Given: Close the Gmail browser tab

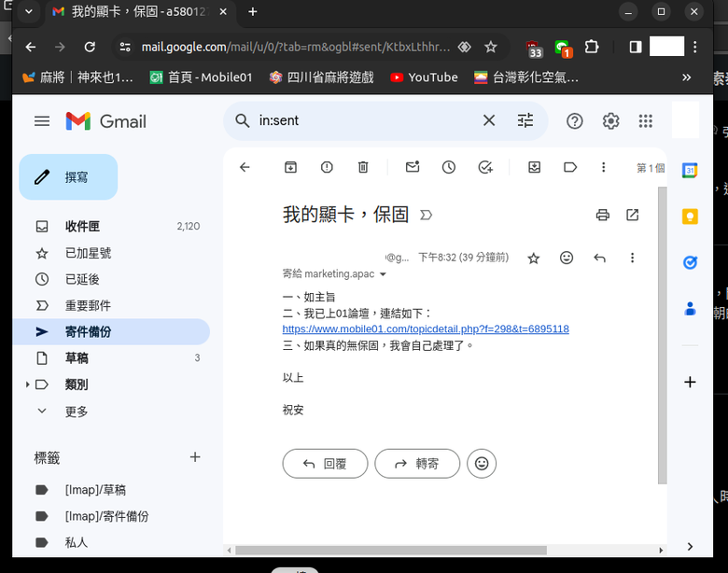Looking at the screenshot, I should [x=223, y=11].
